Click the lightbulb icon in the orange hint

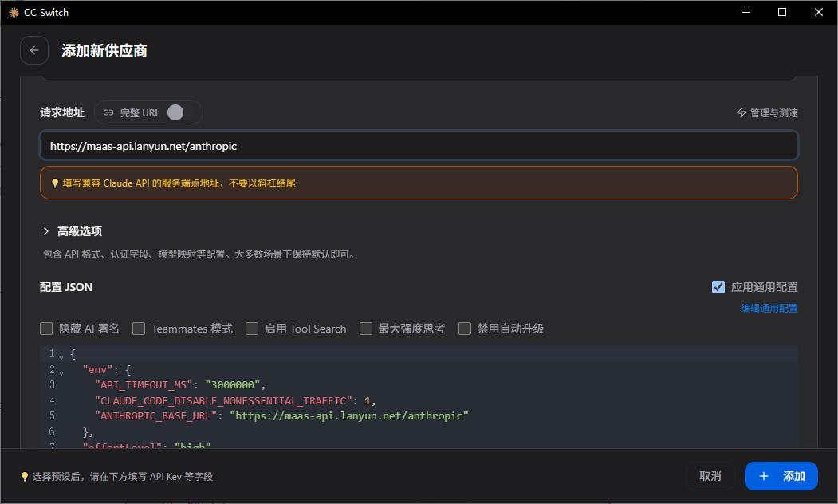click(x=54, y=183)
